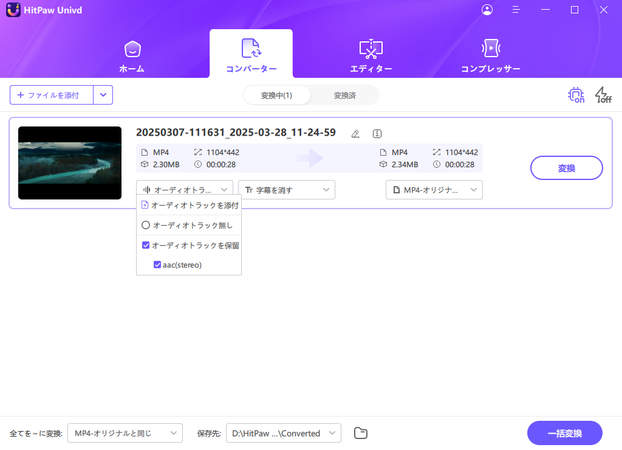Minimize the HitPaw Univd window
The width and height of the screenshot is (622, 450).
[x=545, y=10]
